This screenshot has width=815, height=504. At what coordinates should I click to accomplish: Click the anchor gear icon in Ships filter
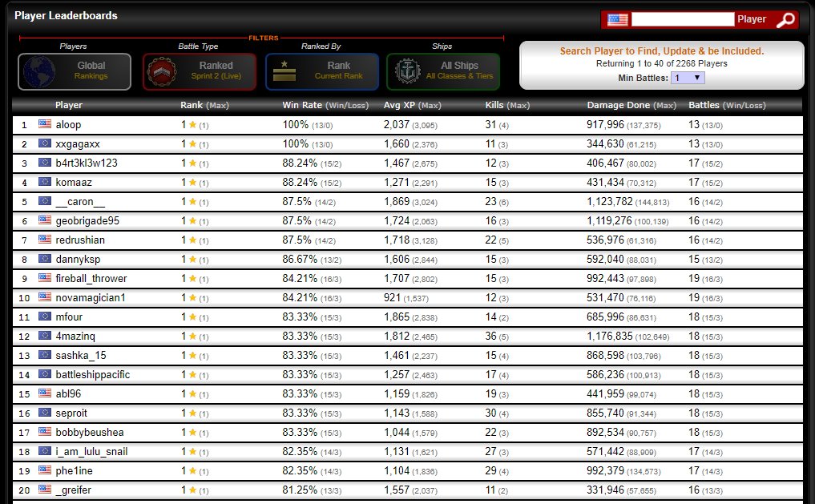407,71
